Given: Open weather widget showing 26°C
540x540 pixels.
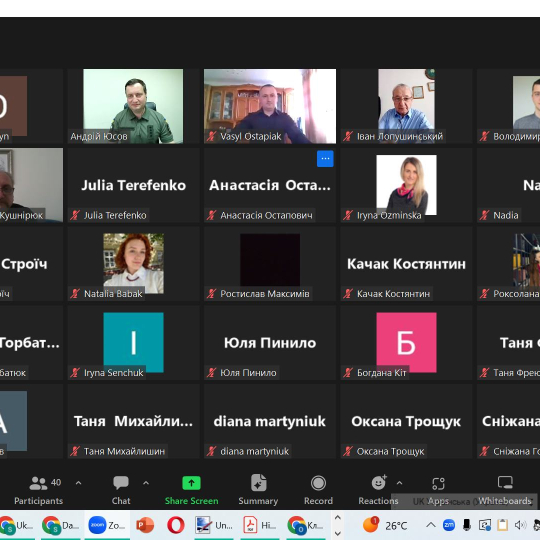Looking at the screenshot, I should tap(385, 526).
